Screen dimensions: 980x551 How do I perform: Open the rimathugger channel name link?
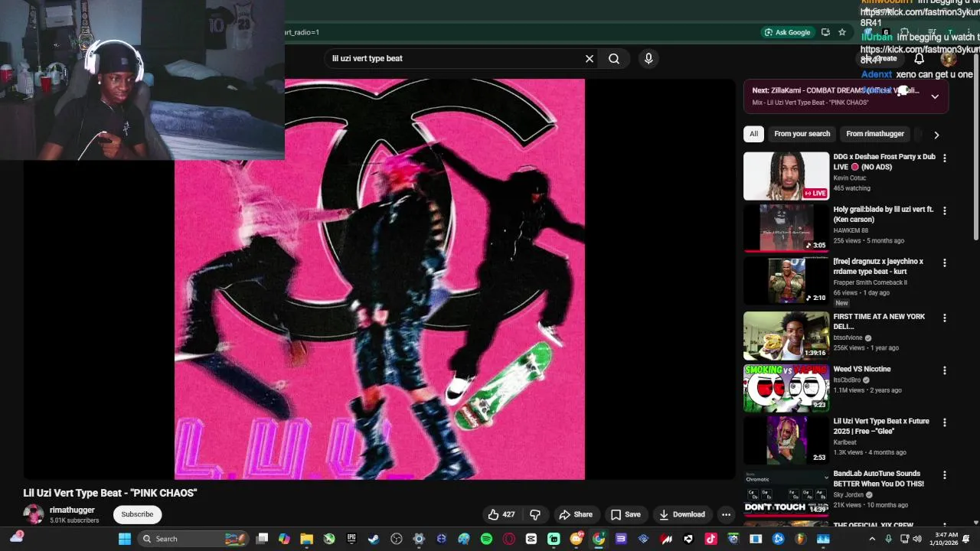pyautogui.click(x=72, y=510)
